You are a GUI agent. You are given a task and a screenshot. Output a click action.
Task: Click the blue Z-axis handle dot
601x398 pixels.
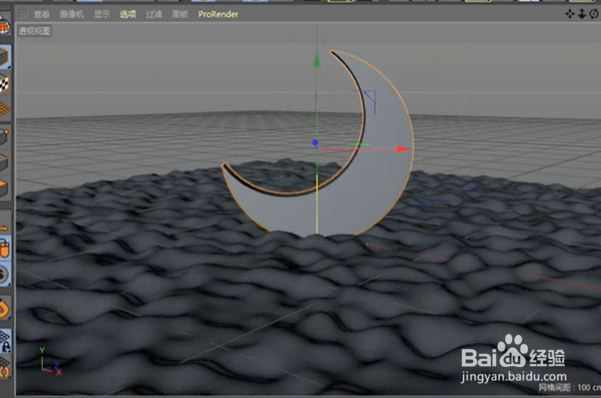point(315,143)
